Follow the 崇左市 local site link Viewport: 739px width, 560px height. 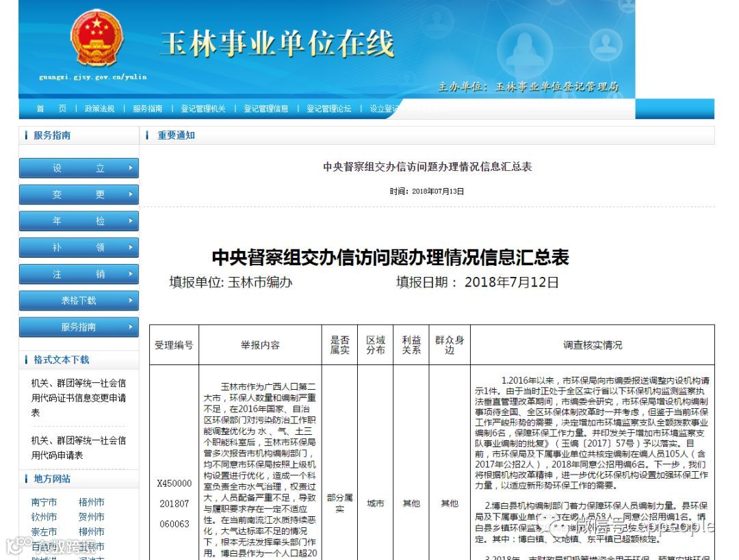[44, 532]
